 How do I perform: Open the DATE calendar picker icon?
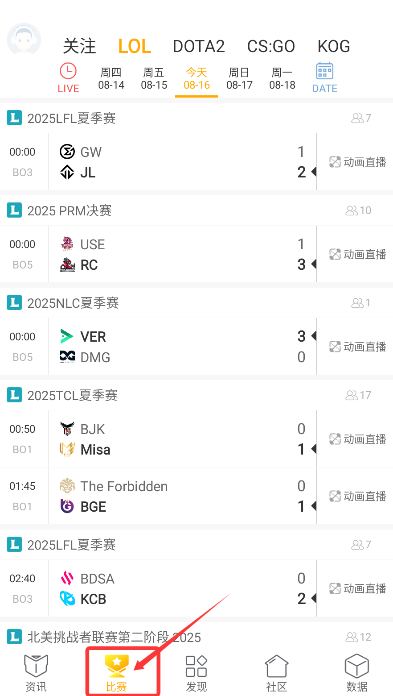(x=325, y=71)
